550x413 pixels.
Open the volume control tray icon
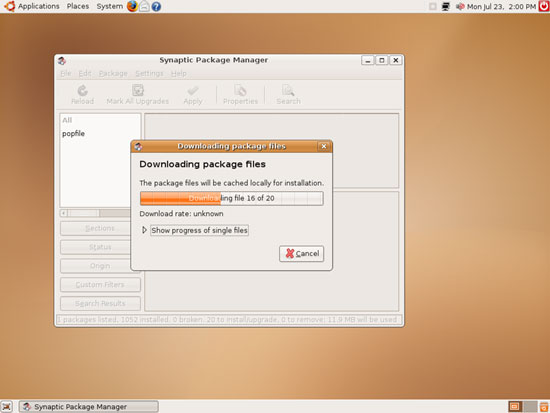click(x=460, y=6)
